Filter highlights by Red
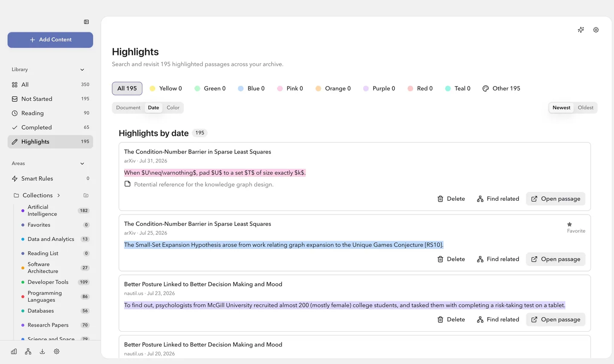The height and width of the screenshot is (364, 614). click(x=420, y=88)
